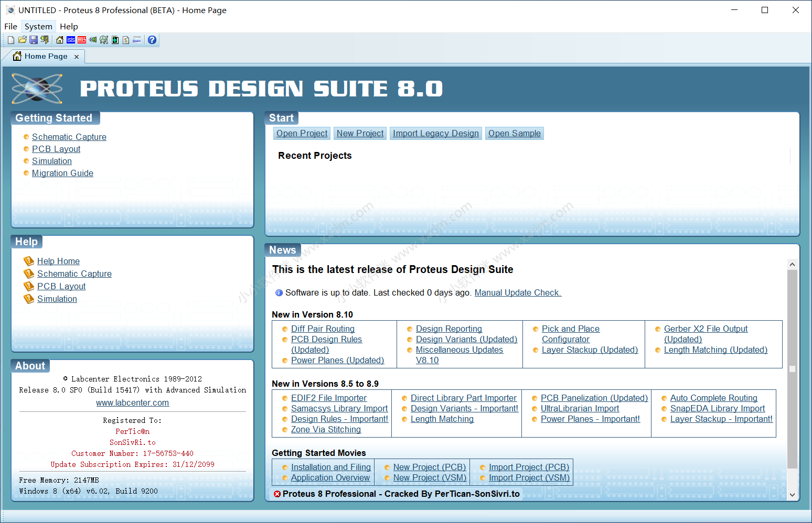Open Pick and Place Configurator link
Screen dimensions: 812x523
point(571,334)
